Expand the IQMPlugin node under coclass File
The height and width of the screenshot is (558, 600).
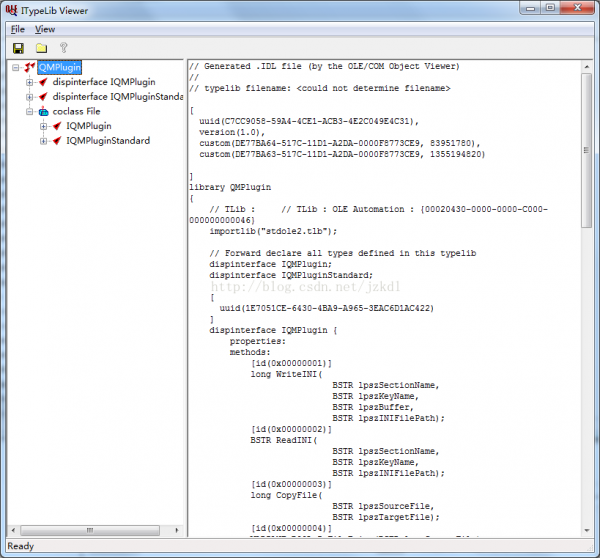[x=44, y=126]
